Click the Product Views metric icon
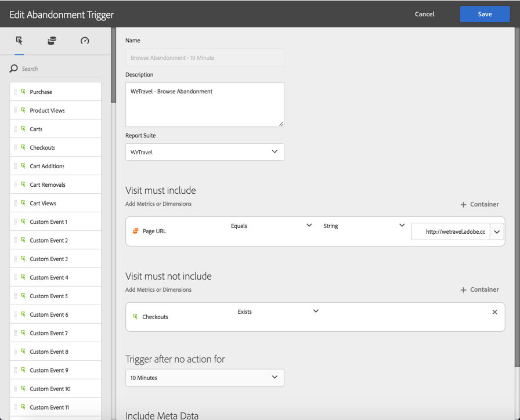Image resolution: width=520 pixels, height=420 pixels. [23, 110]
